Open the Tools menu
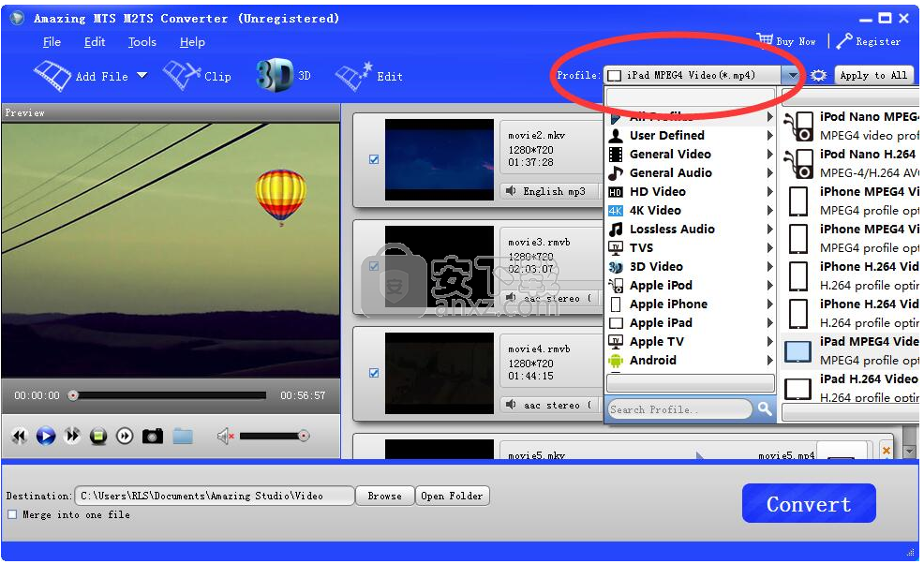This screenshot has height=564, width=924. pyautogui.click(x=142, y=42)
